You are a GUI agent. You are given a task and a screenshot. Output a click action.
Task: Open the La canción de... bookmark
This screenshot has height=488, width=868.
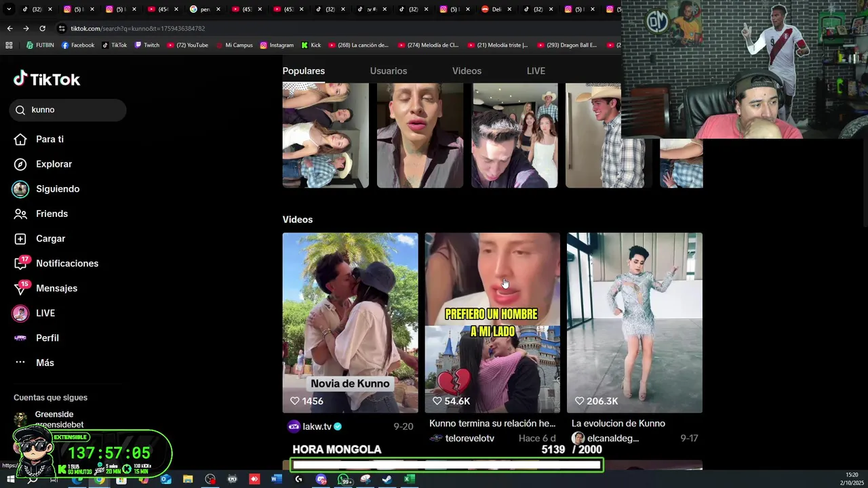[359, 45]
